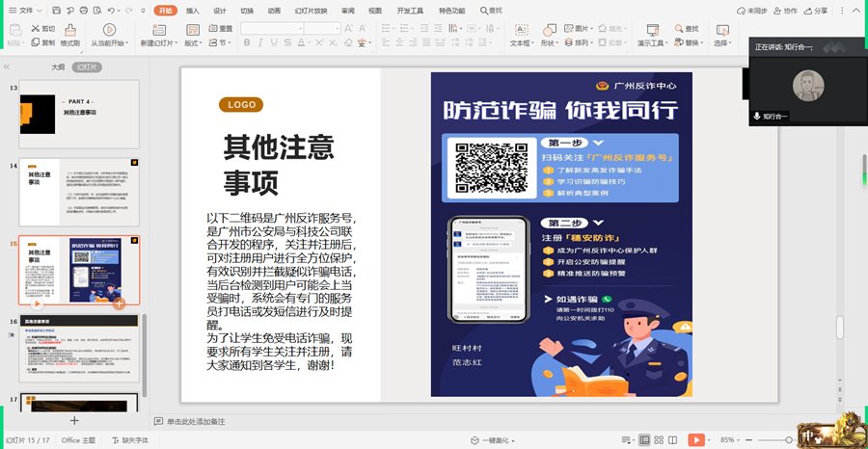Collapse the ribbon with the top-right chevron

[858, 11]
